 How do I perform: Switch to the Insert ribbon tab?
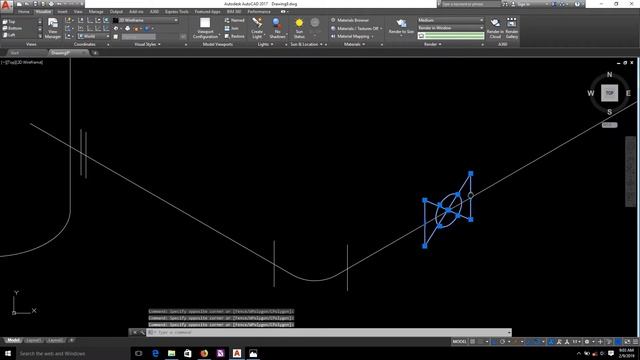[62, 11]
